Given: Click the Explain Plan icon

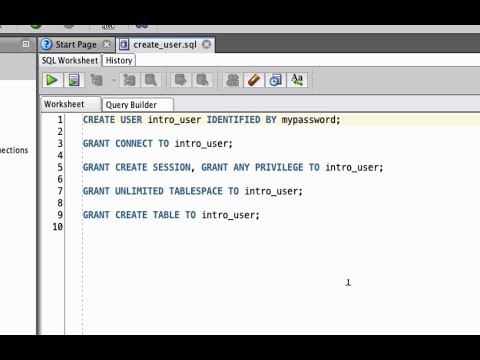Looking at the screenshot, I should click(x=97, y=80).
